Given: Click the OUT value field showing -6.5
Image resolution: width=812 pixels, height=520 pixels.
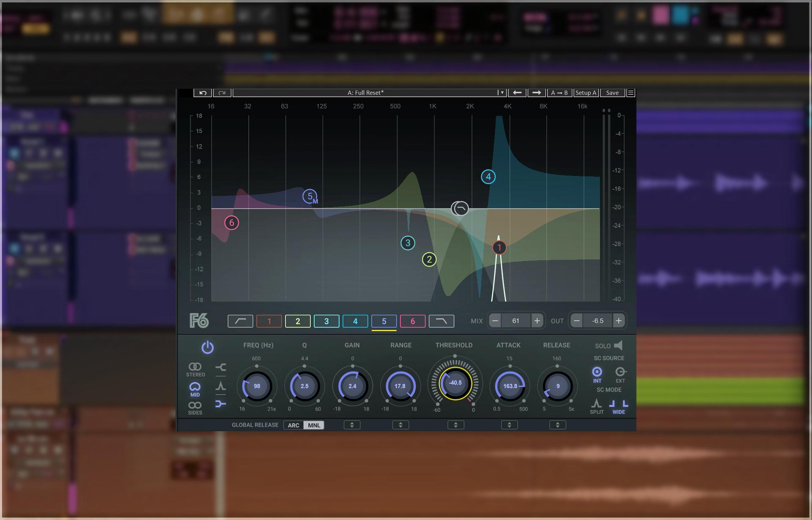Looking at the screenshot, I should (598, 321).
